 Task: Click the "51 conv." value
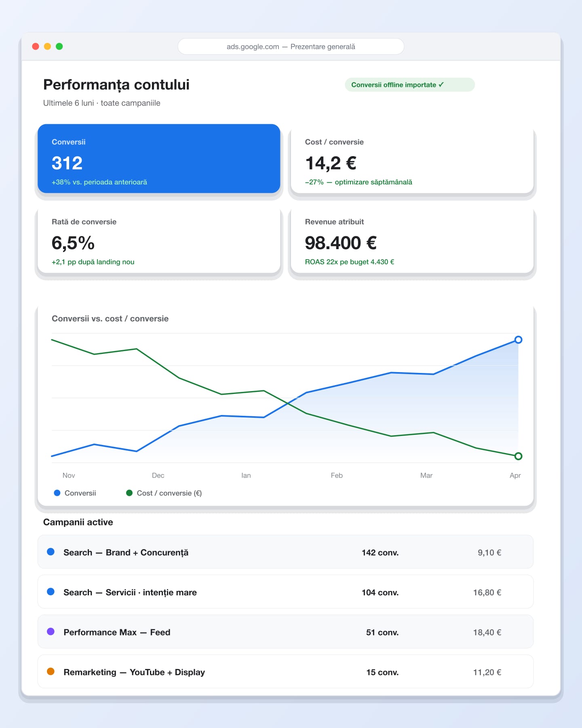coord(382,633)
